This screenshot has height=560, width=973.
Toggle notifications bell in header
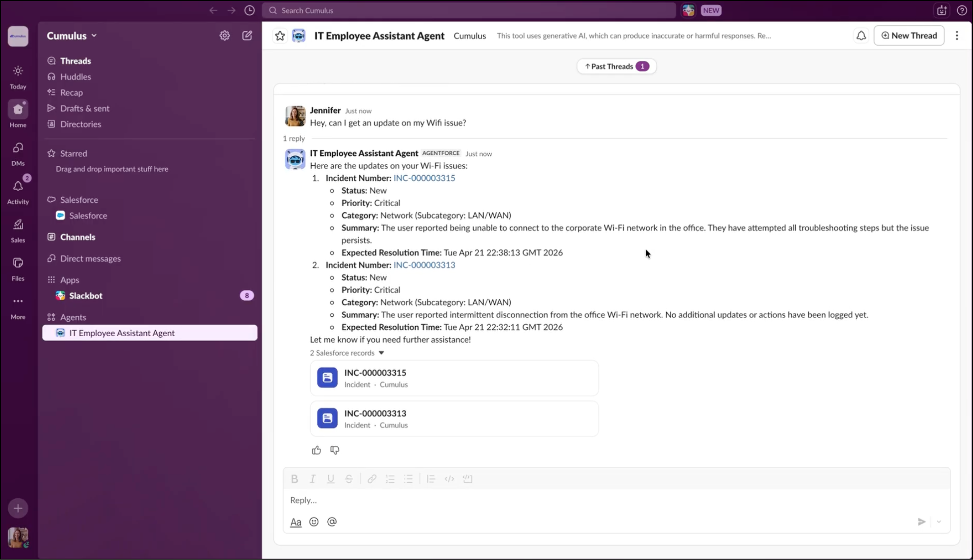pyautogui.click(x=861, y=36)
